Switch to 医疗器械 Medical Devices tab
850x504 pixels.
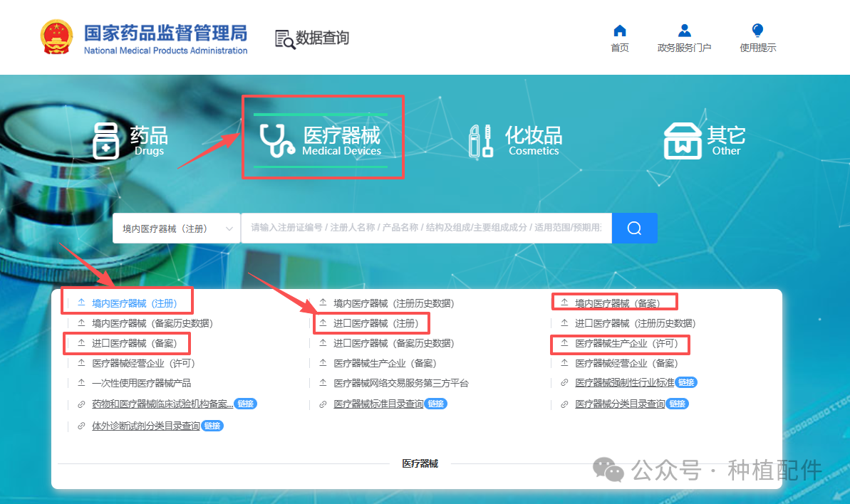(321, 140)
